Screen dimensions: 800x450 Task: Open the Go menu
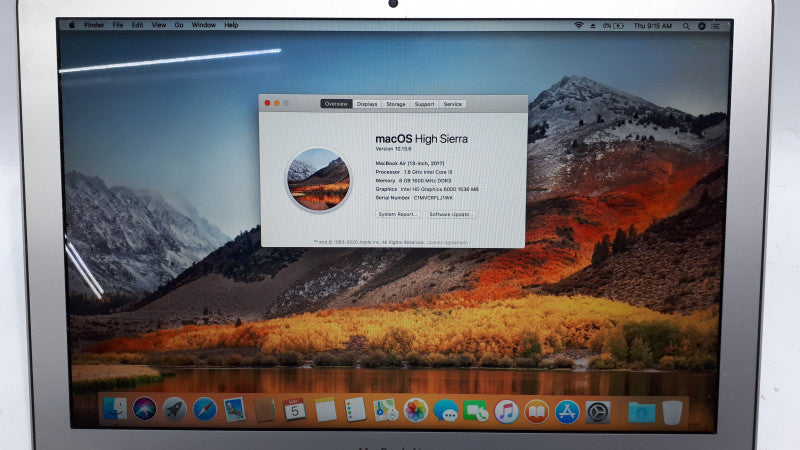click(179, 24)
